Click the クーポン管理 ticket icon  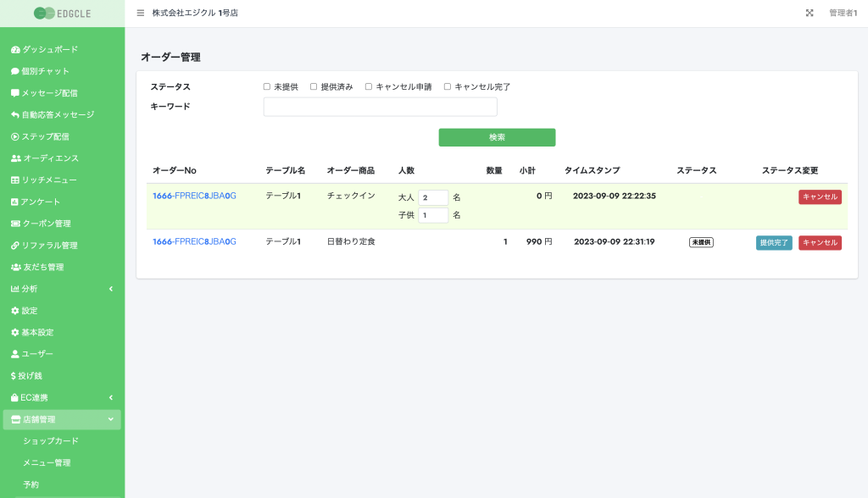pyautogui.click(x=15, y=223)
